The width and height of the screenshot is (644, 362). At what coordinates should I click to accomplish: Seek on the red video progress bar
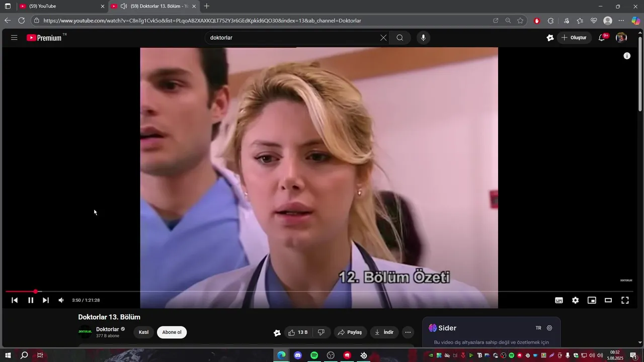[x=319, y=292]
